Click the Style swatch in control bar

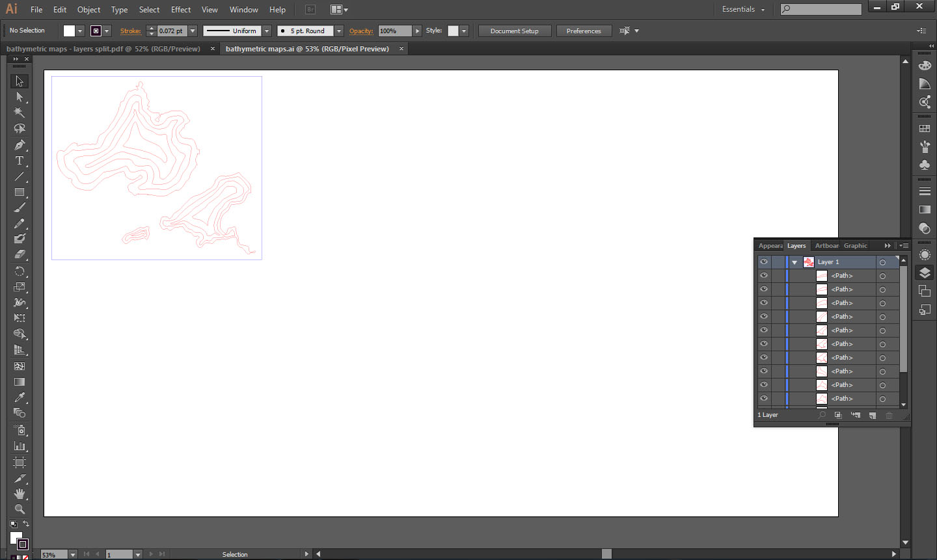(453, 31)
